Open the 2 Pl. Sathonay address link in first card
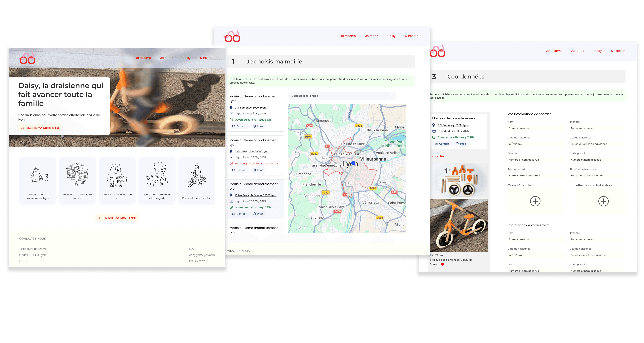 tap(250, 108)
